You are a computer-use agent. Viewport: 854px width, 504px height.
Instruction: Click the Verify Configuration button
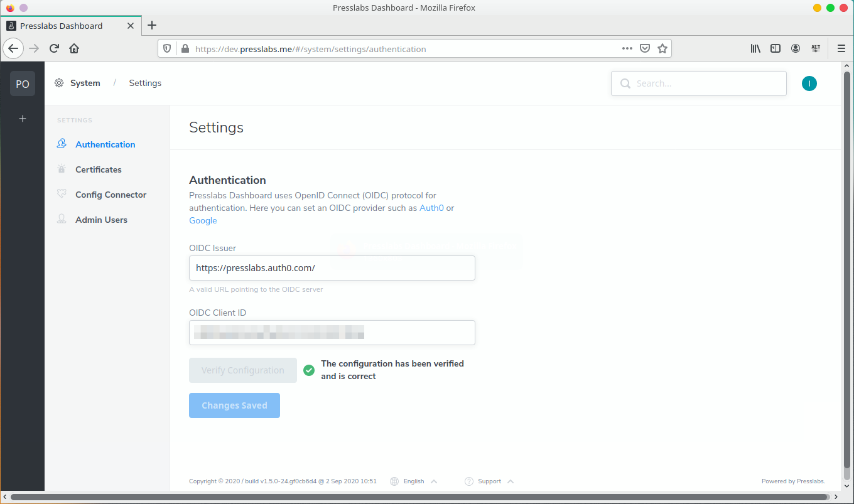(243, 370)
